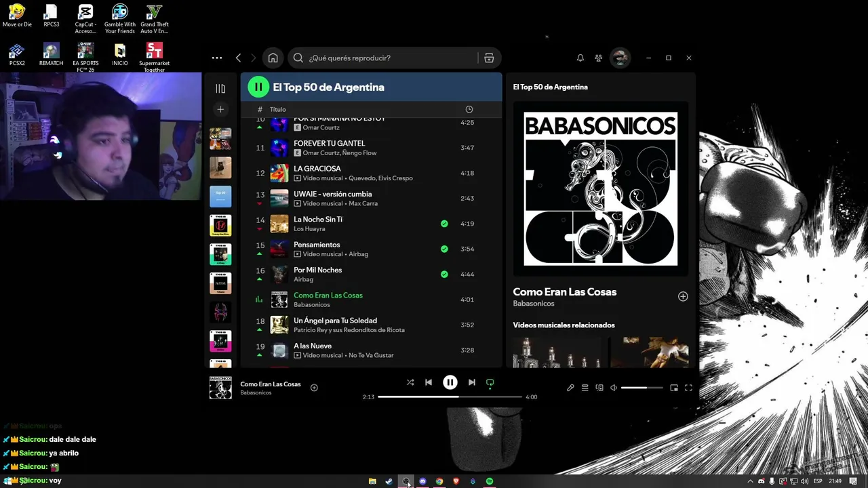868x488 pixels.
Task: Open Steam from the taskbar
Action: [x=389, y=481]
